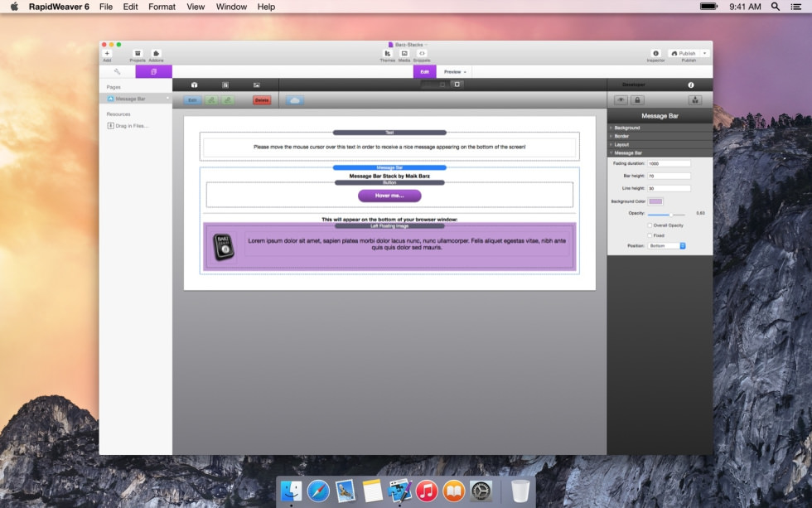Click the Lorem ipsum paragraph text
Screen dimensions: 812x508
coord(407,244)
